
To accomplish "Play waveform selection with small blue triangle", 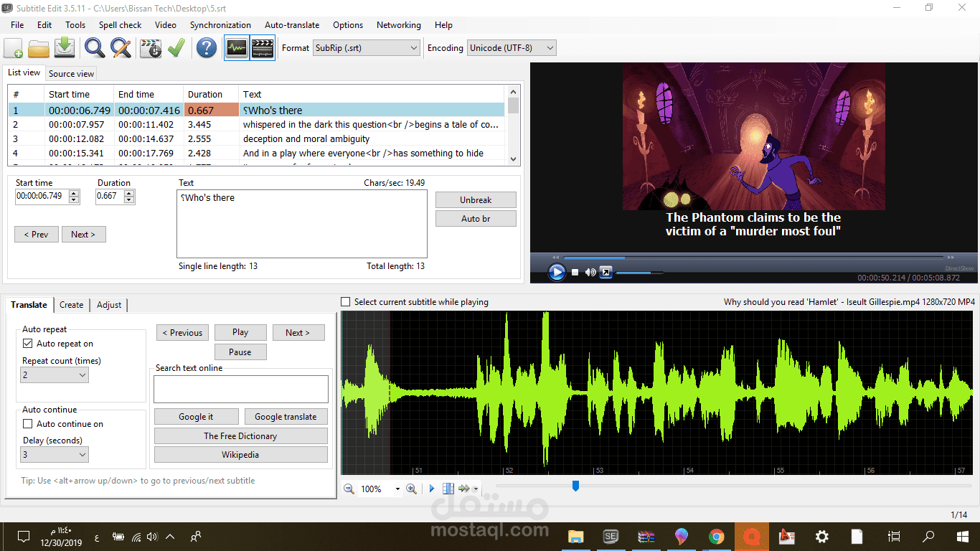I will (432, 489).
